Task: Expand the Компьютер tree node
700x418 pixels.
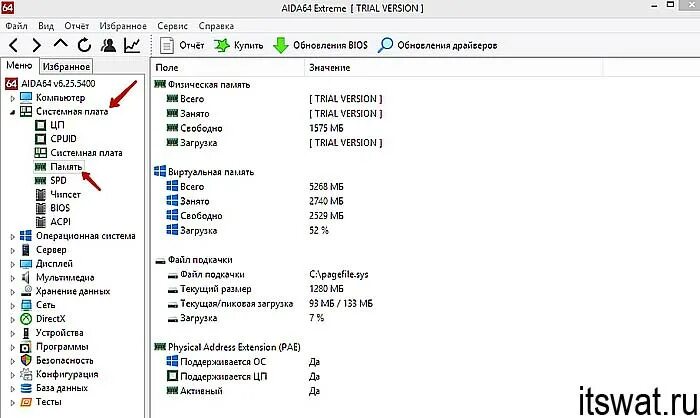Action: coord(12,98)
